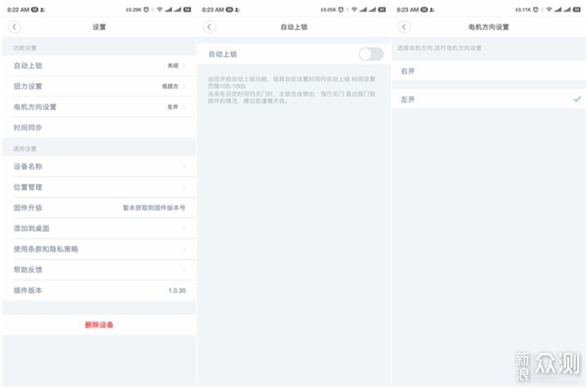
Task: Open the 固件升级 firmware row
Action: click(x=98, y=208)
